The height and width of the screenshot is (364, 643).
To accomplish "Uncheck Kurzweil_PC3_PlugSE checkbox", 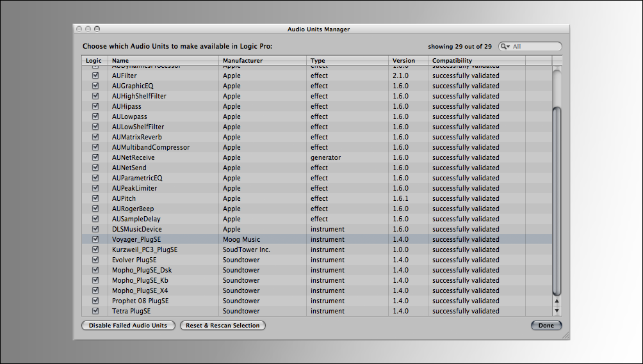I will 95,249.
